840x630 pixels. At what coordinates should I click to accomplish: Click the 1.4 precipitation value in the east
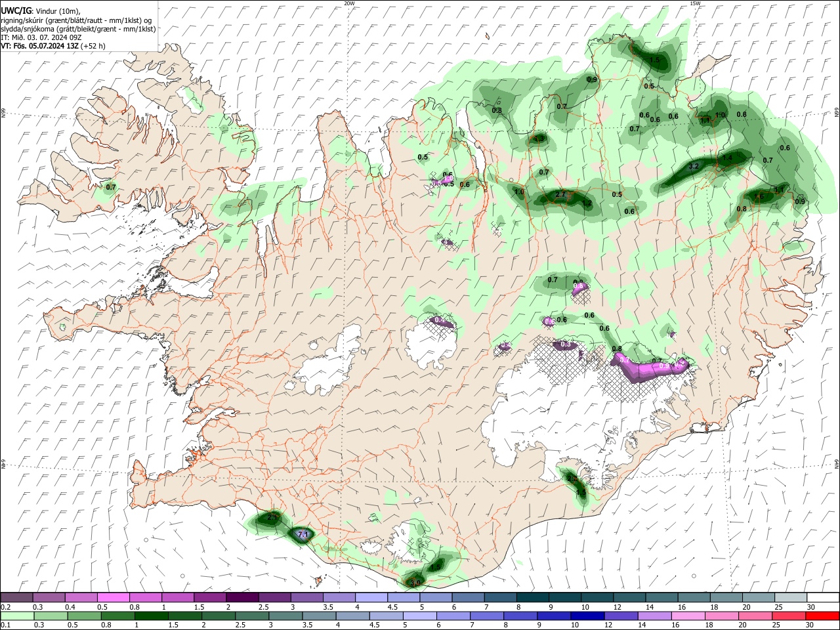point(727,158)
